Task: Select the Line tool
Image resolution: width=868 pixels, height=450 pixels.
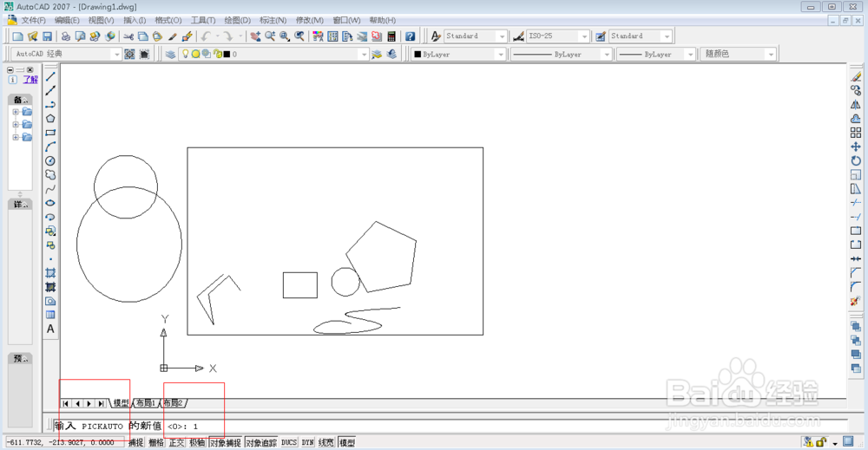Action: (x=50, y=76)
